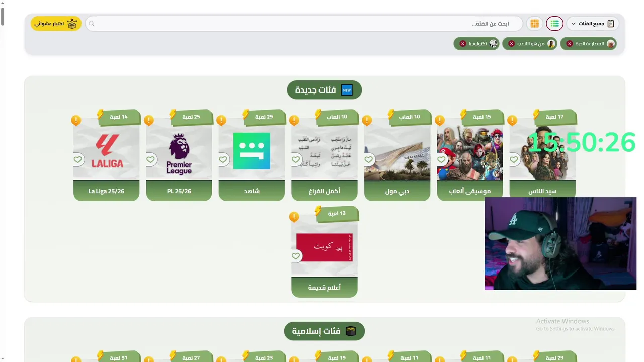Click the 29 لعبة badge on شاهد

[x=264, y=117]
